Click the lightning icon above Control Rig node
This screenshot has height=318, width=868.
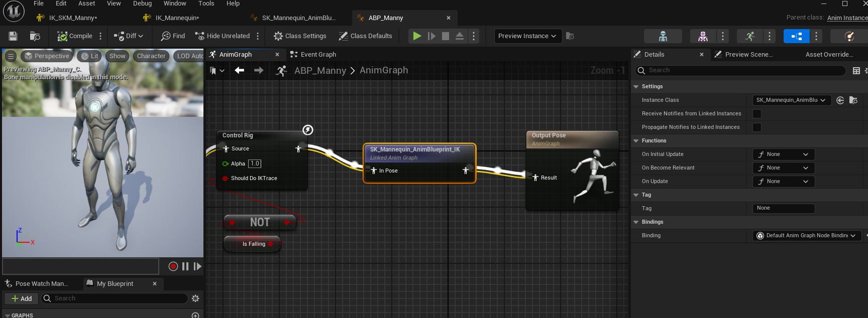308,130
